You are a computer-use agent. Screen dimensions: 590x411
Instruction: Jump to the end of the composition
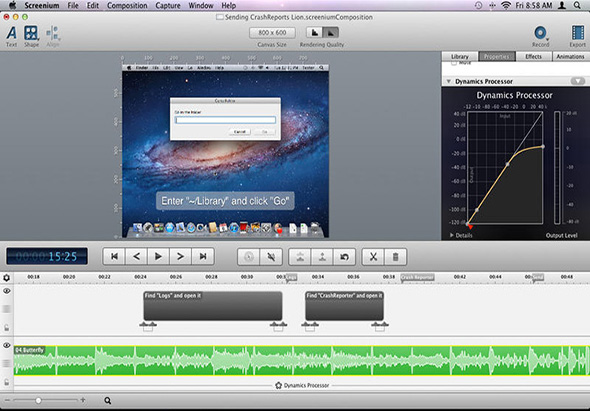point(203,257)
